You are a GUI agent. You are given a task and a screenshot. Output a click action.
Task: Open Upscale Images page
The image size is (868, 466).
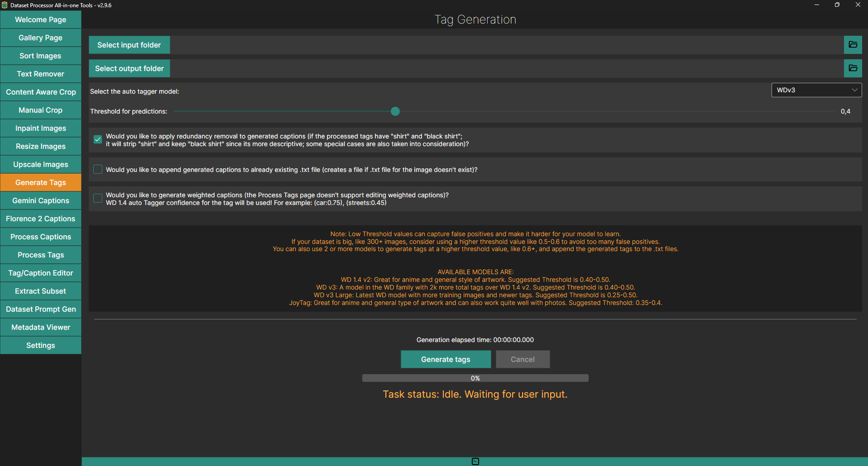pyautogui.click(x=41, y=164)
